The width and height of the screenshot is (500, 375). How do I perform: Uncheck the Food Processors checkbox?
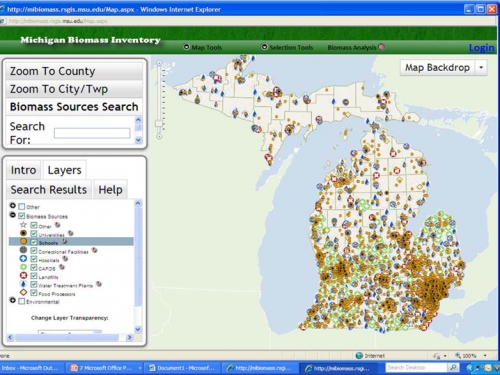(34, 293)
